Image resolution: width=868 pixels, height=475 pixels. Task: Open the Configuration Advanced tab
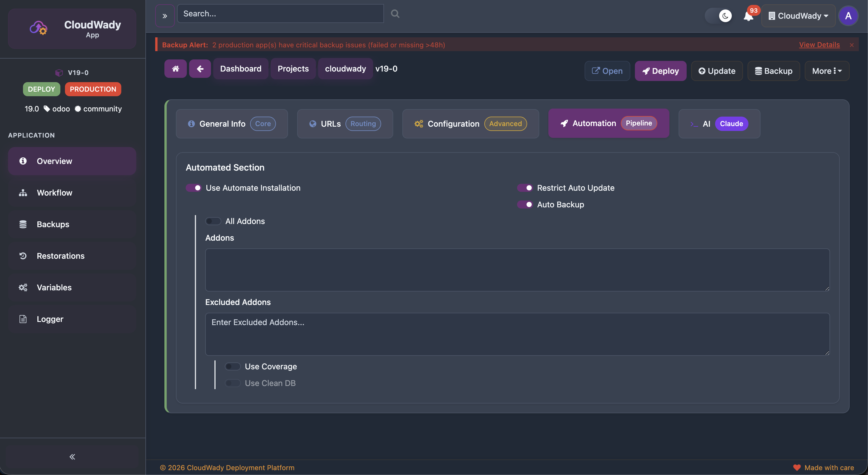point(471,123)
